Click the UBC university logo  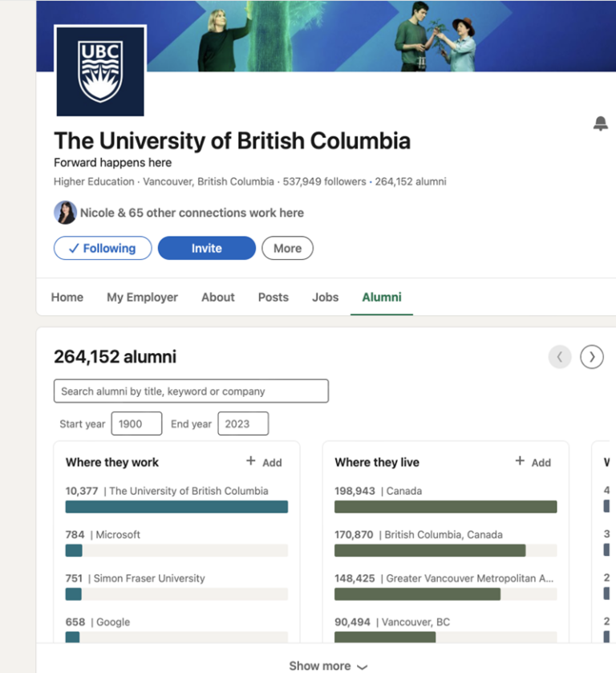[100, 70]
